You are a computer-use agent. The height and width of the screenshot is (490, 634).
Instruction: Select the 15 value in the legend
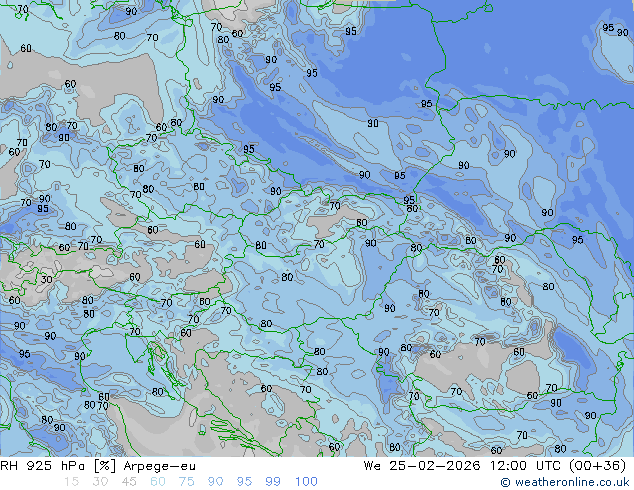pyautogui.click(x=71, y=482)
